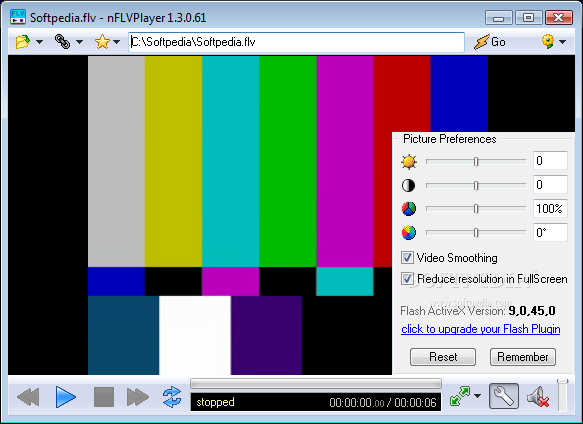Expand the favorites star dropdown arrow
Image resolution: width=583 pixels, height=424 pixels.
coord(116,42)
